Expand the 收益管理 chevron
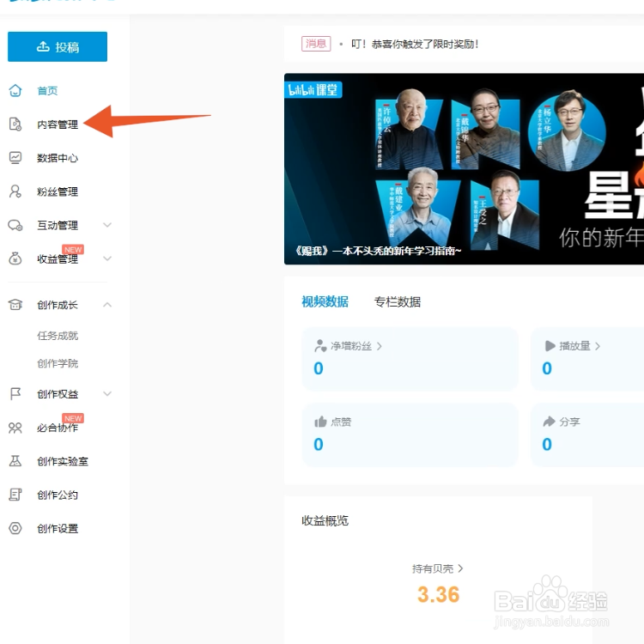Image resolution: width=644 pixels, height=644 pixels. pos(107,258)
